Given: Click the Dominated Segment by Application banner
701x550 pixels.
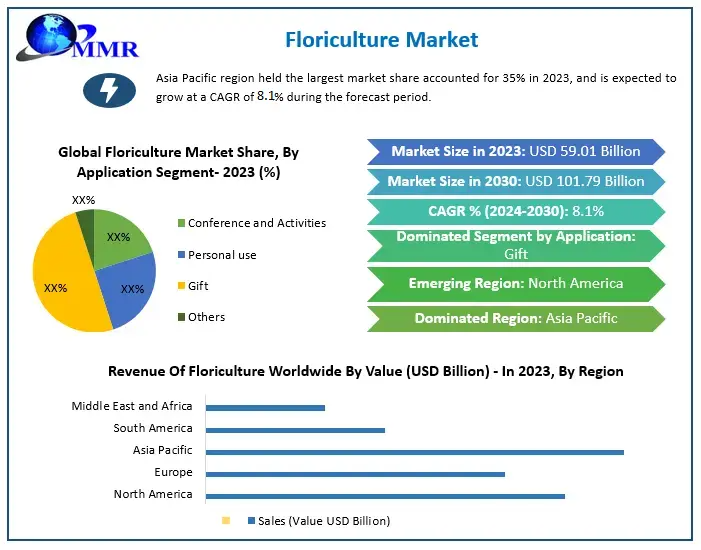Looking at the screenshot, I should (x=516, y=245).
